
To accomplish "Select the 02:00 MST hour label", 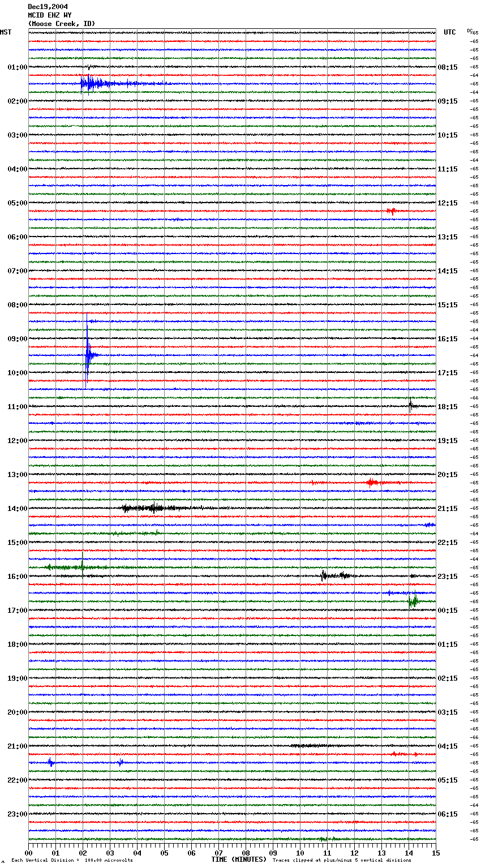I will coord(17,101).
